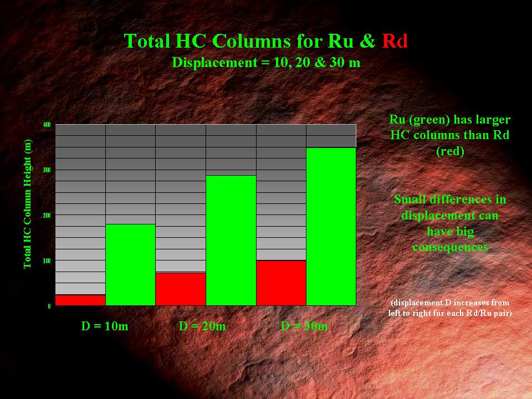Click the 'D = 10m' category label
The width and height of the screenshot is (532, 399).
click(105, 326)
